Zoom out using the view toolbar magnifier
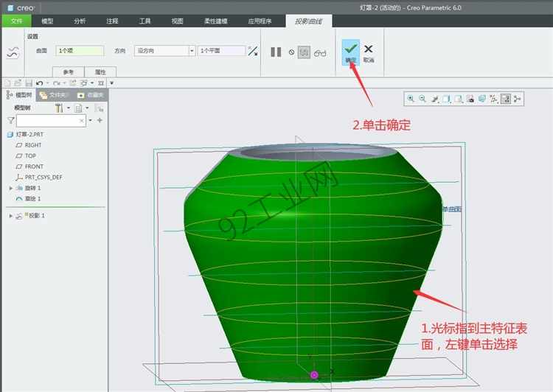The image size is (553, 392). pyautogui.click(x=422, y=99)
